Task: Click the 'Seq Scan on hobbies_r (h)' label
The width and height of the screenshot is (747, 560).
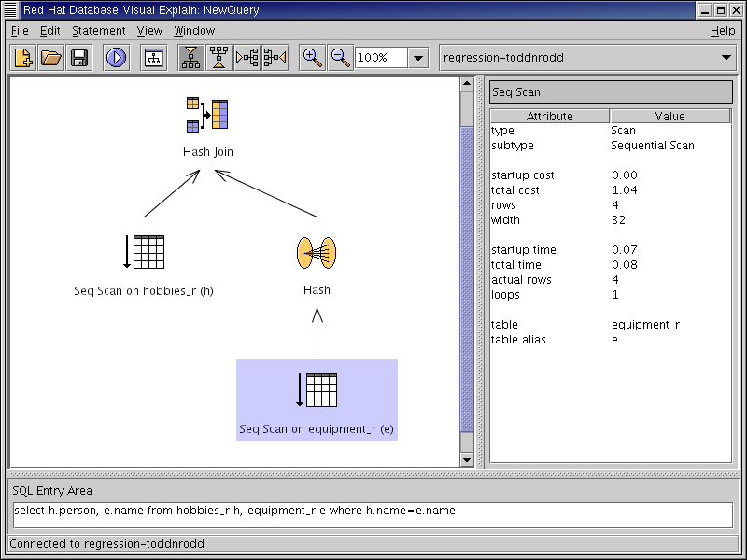Action: click(144, 291)
